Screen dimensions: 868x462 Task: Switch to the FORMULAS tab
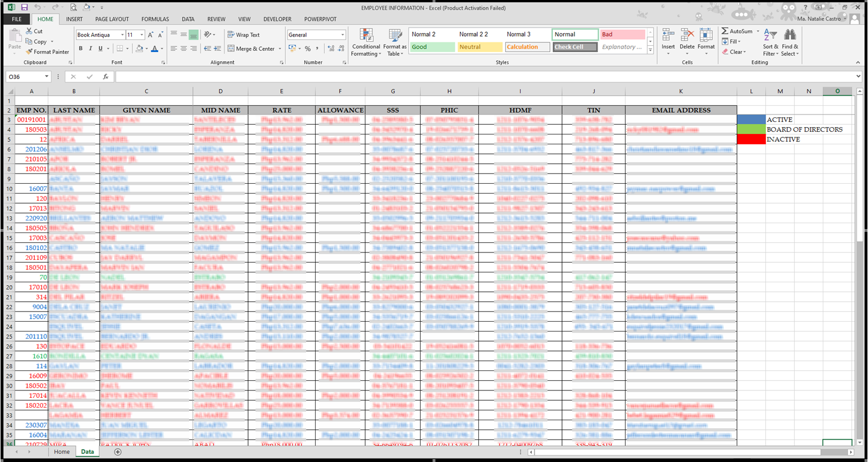[x=155, y=19]
